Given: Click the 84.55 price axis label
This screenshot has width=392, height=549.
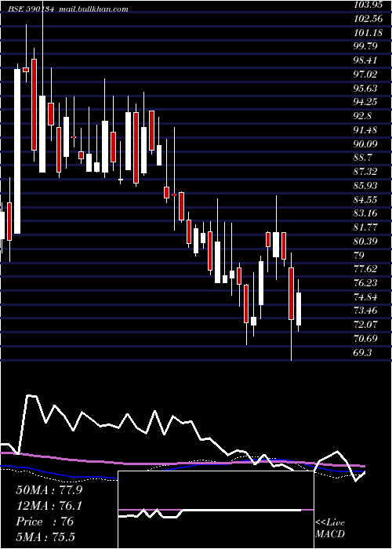Looking at the screenshot, I should click(366, 199).
